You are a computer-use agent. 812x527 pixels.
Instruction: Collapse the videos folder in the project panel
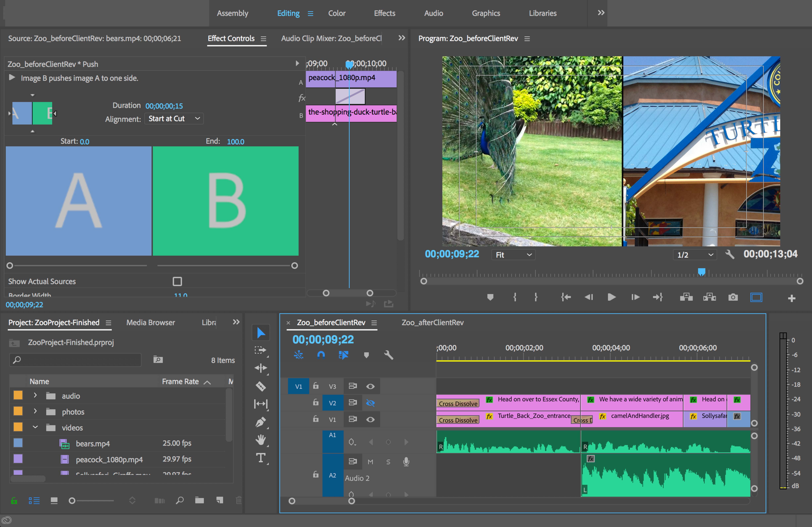click(35, 427)
